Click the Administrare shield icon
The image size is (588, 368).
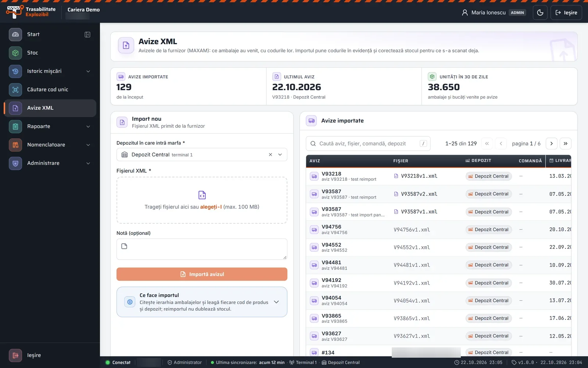(15, 163)
